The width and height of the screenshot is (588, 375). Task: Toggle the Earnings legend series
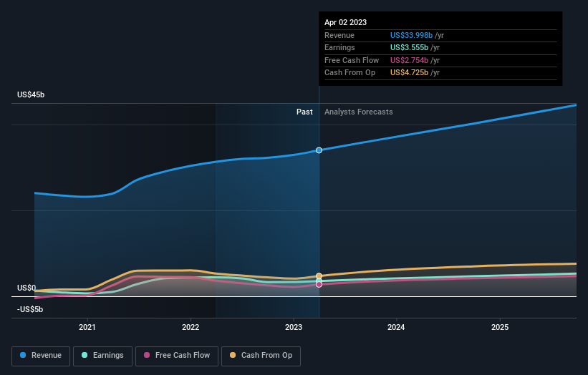[x=102, y=356]
